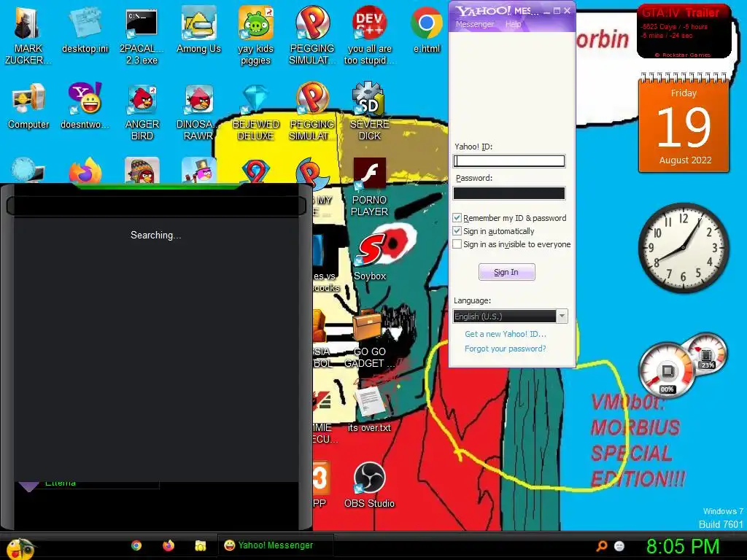
Task: Select the Dev-C++ 'you all are too stupid' icon
Action: click(369, 35)
